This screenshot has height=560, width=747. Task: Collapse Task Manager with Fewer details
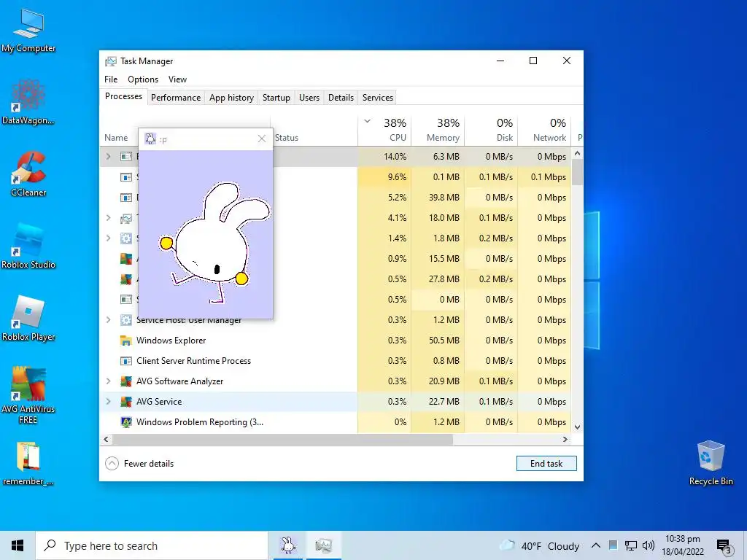pyautogui.click(x=139, y=463)
